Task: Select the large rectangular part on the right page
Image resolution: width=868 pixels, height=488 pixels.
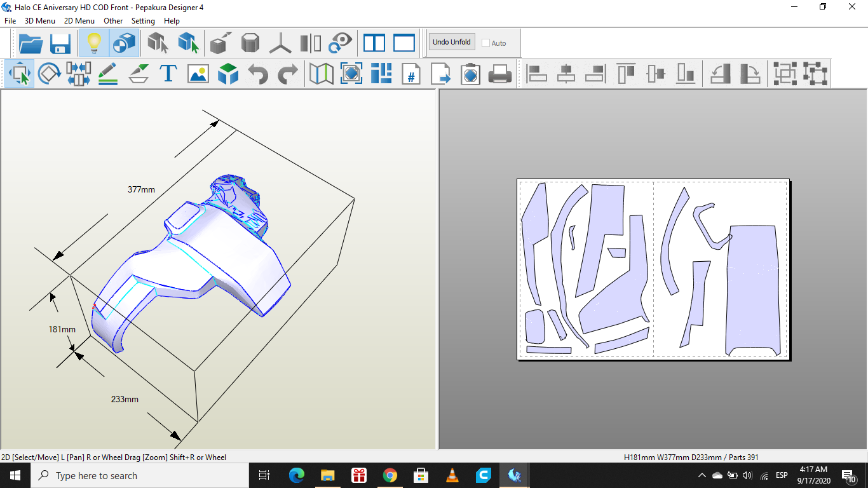Action: (752, 289)
